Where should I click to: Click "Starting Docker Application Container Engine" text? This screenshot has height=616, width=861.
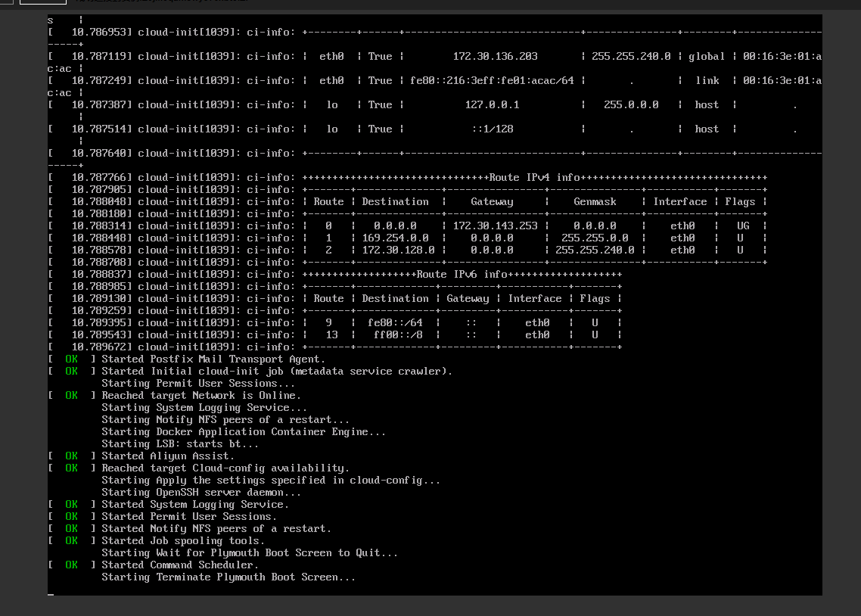point(244,432)
